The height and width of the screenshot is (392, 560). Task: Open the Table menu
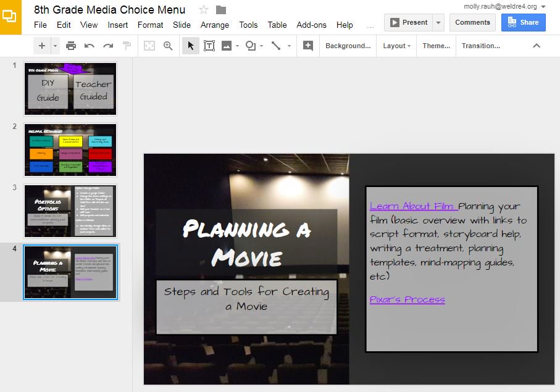277,25
